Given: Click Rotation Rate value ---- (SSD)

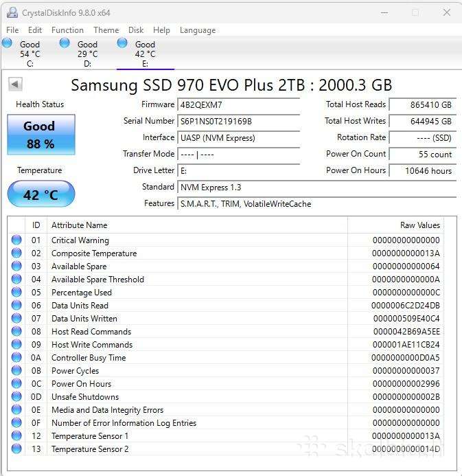Looking at the screenshot, I should [x=423, y=138].
